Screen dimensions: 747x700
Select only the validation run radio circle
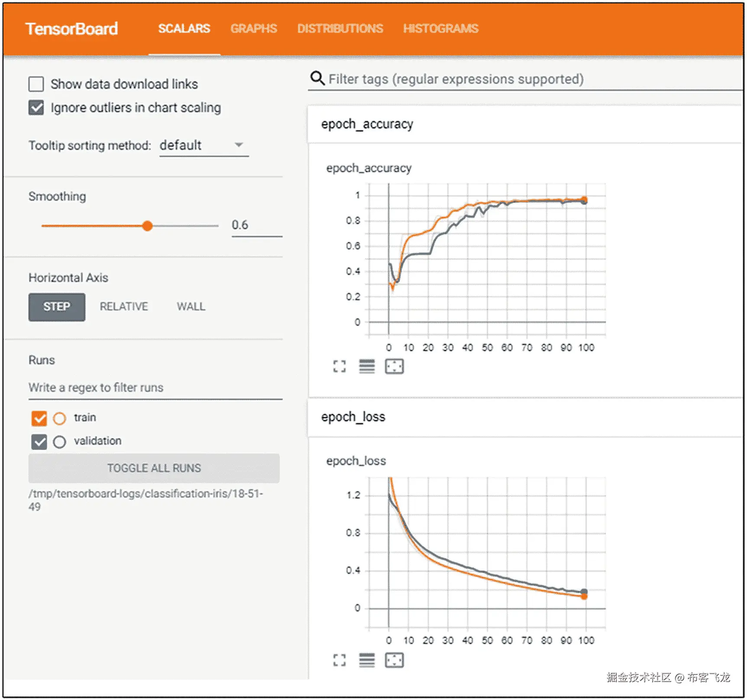(59, 442)
